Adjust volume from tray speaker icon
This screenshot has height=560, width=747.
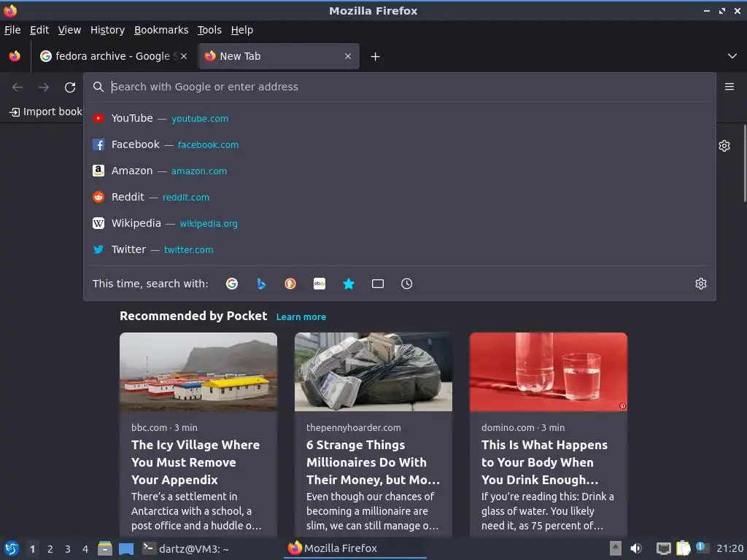tap(636, 548)
